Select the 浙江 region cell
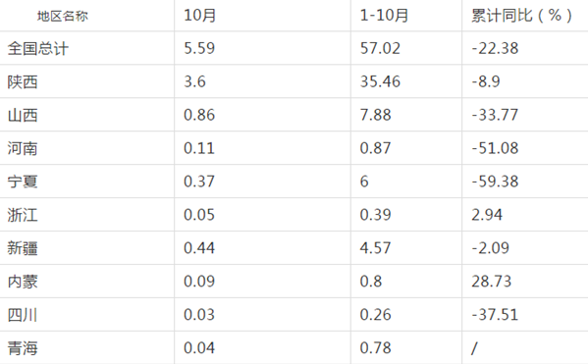Screen dimensions: 588x364 23,215
